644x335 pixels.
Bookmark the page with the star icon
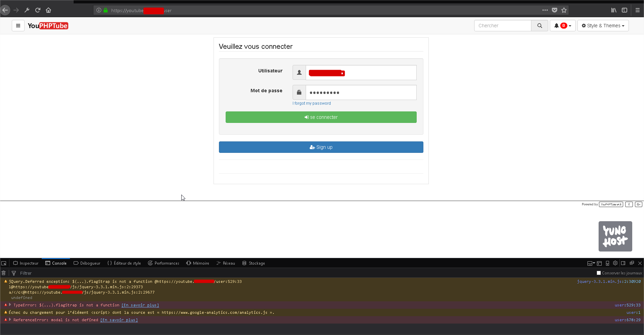[564, 10]
